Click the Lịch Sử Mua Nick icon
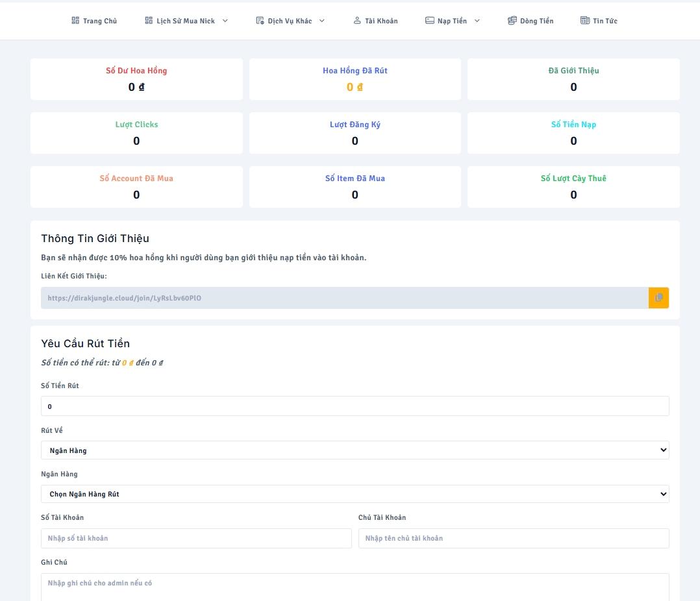700x601 pixels. (x=149, y=21)
